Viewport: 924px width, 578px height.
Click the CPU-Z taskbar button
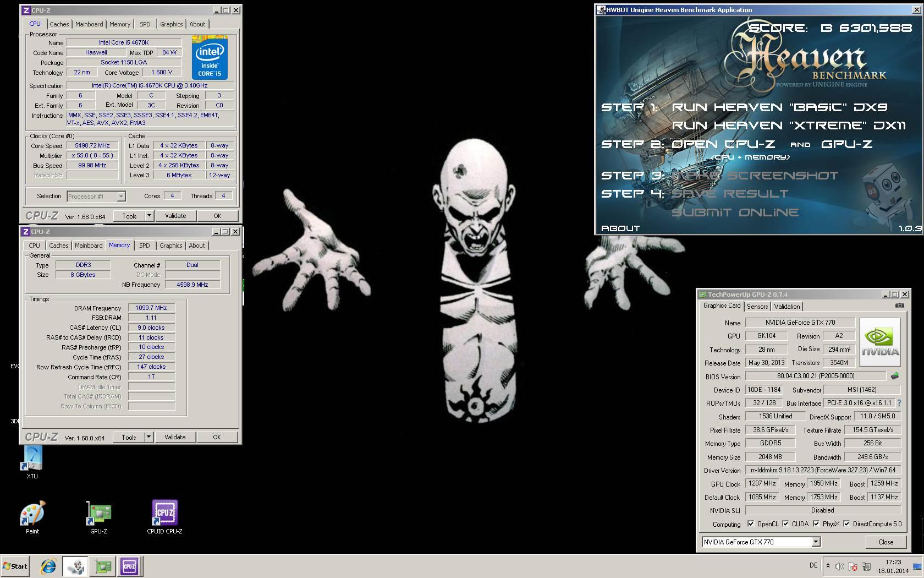pyautogui.click(x=129, y=566)
